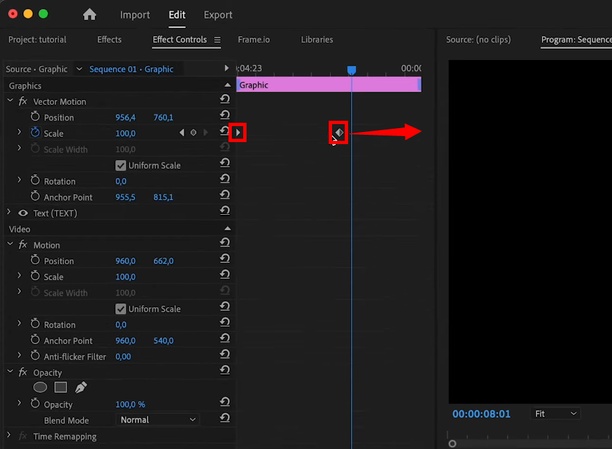
Task: Toggle Uniform Scale checkbox under Video Motion
Action: tap(121, 309)
